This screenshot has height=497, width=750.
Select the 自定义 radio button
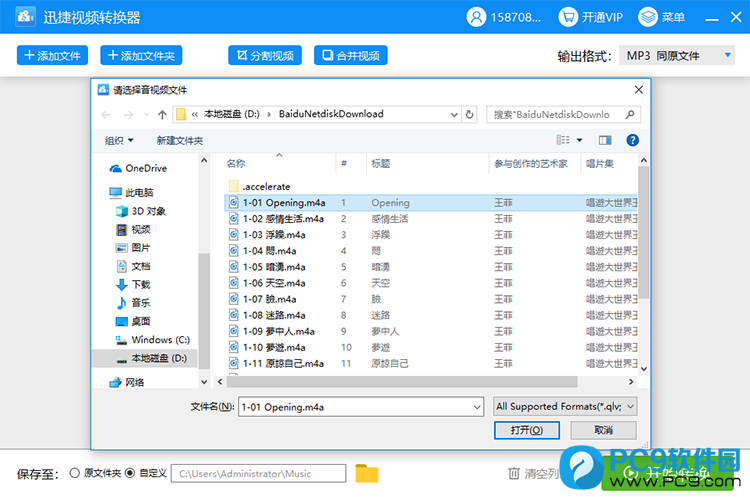130,473
